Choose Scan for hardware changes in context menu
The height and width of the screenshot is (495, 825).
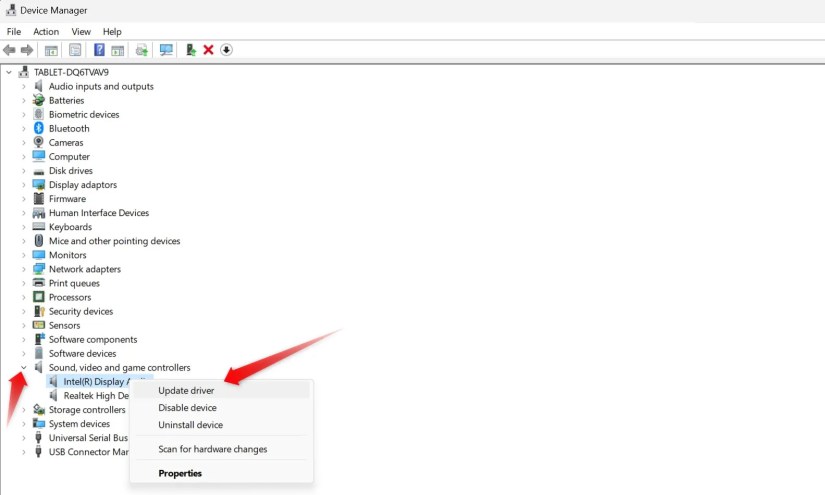coord(220,449)
